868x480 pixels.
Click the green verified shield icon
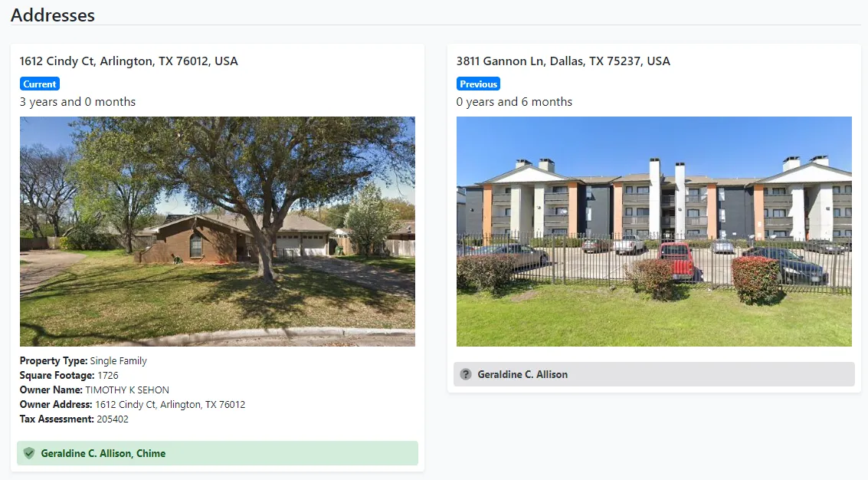coord(29,453)
